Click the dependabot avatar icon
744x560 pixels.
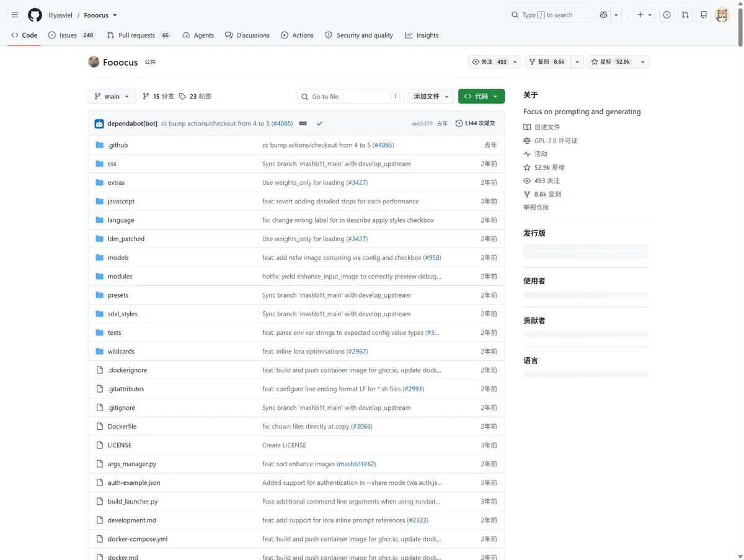(x=99, y=123)
